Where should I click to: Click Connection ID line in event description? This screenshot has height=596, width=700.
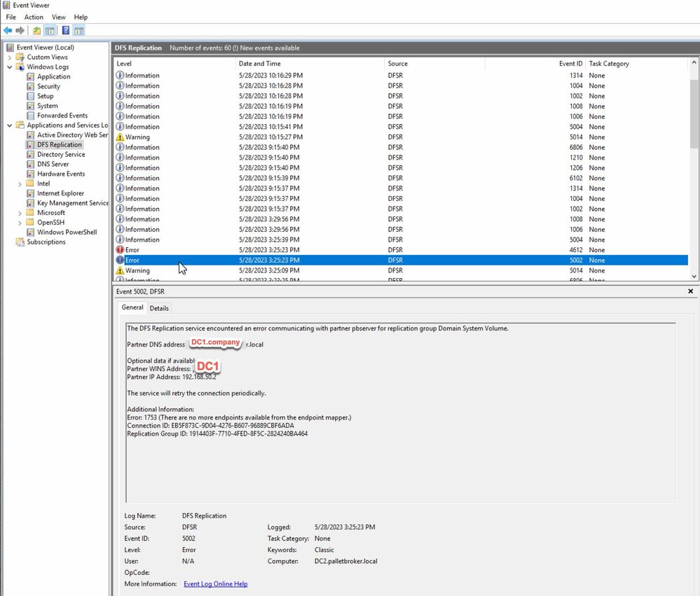[x=210, y=426]
